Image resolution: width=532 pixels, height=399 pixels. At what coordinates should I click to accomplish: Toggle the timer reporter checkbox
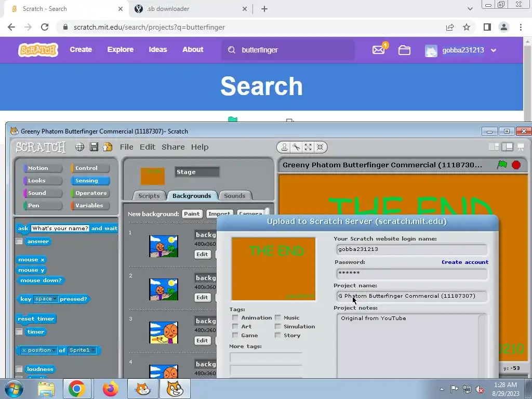tap(19, 331)
